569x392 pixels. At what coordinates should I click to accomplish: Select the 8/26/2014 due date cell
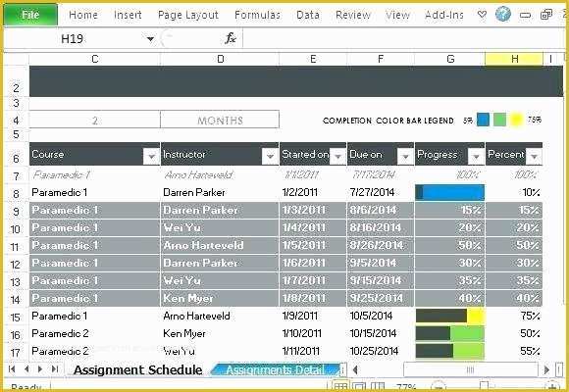381,246
